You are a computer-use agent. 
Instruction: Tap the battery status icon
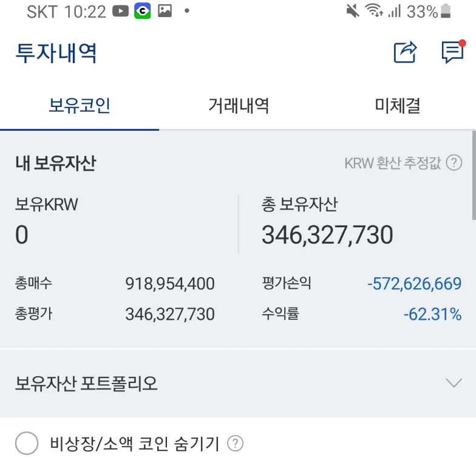click(x=446, y=11)
